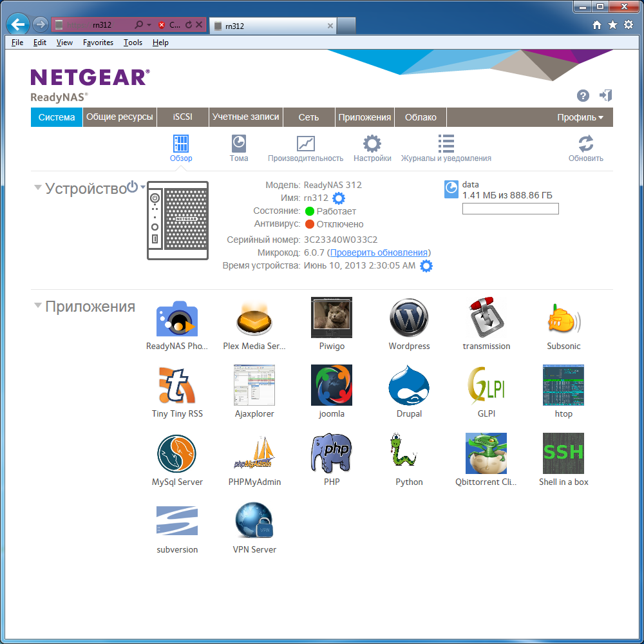Open the Piwigo app icon
The height and width of the screenshot is (644, 644).
[x=332, y=317]
